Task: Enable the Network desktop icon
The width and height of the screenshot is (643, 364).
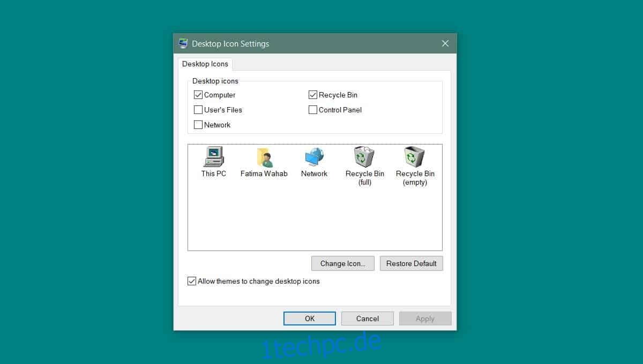Action: (199, 125)
